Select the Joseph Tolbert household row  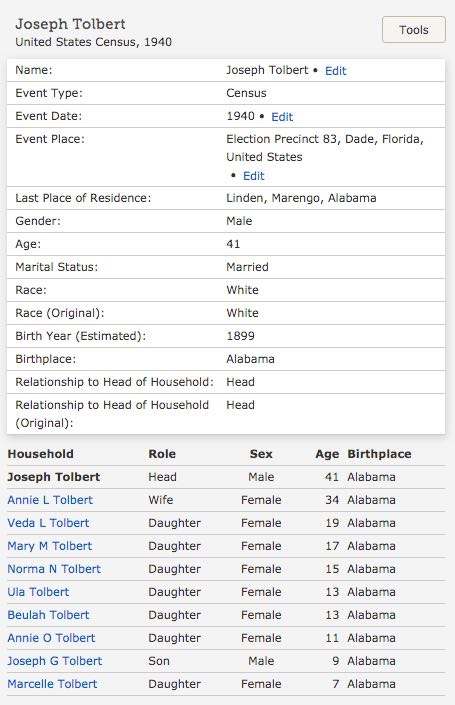click(226, 477)
